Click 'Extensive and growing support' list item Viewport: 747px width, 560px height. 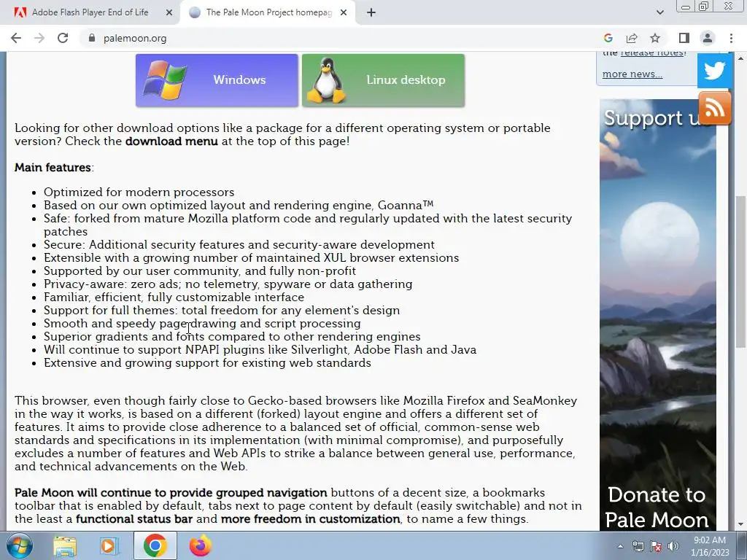[x=207, y=363]
